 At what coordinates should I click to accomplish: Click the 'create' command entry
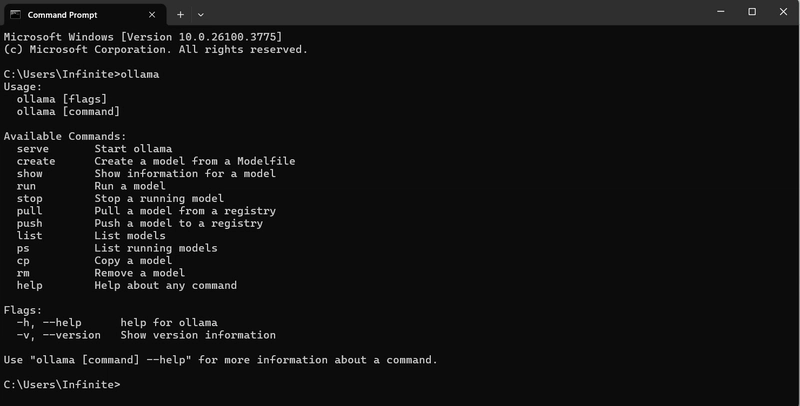[36, 161]
